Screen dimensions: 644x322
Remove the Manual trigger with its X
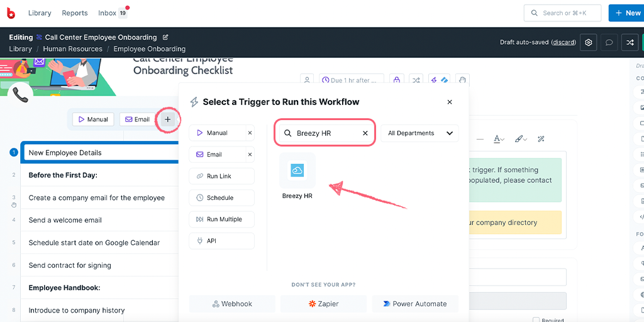tap(250, 133)
